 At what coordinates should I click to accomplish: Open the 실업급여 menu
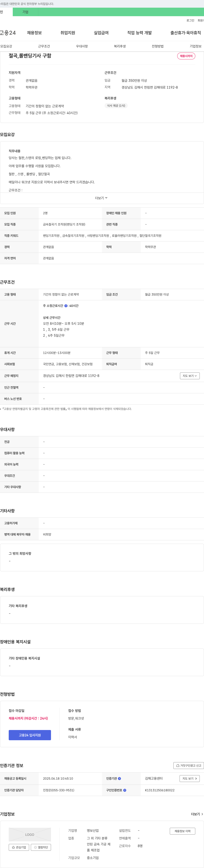click(101, 33)
